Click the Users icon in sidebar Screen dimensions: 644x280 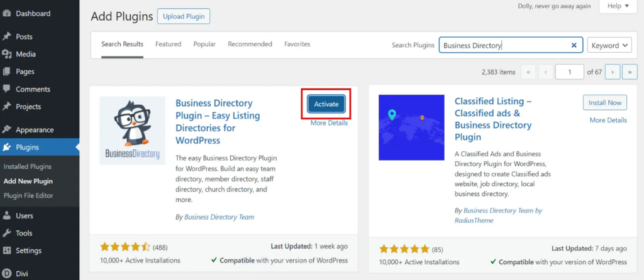tap(7, 216)
